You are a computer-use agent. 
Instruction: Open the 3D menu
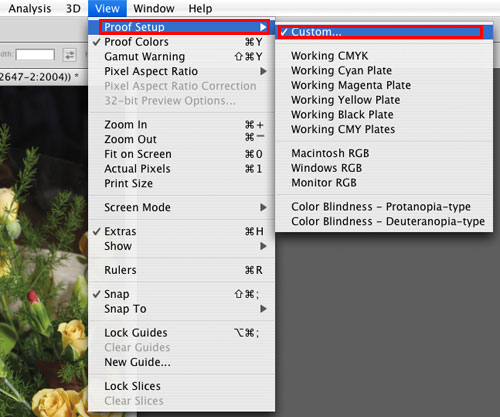(x=73, y=8)
